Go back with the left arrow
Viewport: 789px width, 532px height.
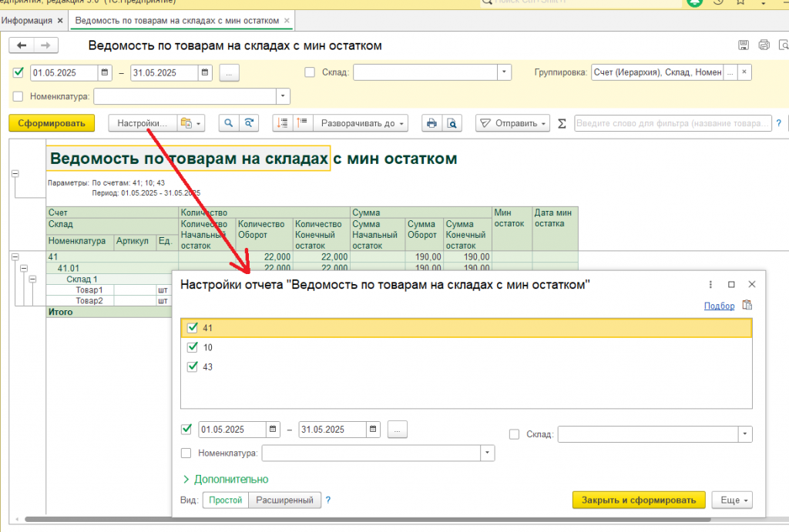(x=22, y=45)
